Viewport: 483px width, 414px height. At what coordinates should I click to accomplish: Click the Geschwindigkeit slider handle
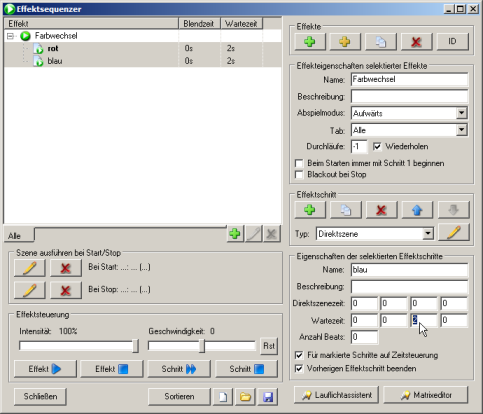202,346
